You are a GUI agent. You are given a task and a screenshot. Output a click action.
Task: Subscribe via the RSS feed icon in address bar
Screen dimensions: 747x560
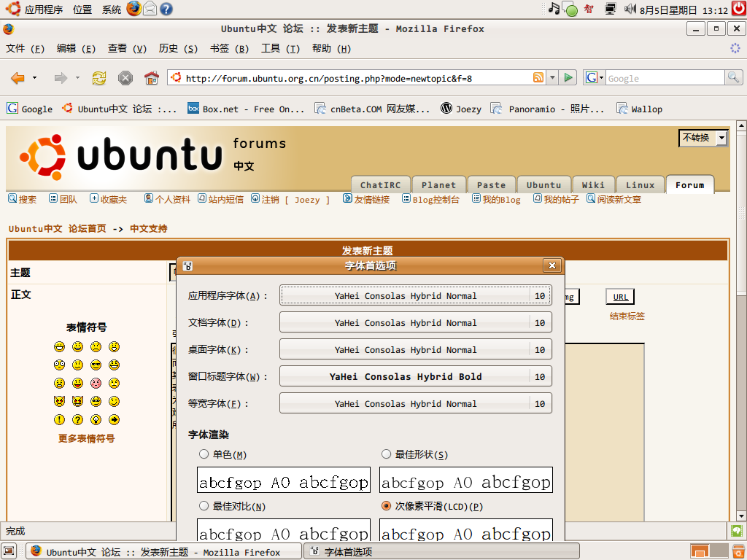coord(538,77)
